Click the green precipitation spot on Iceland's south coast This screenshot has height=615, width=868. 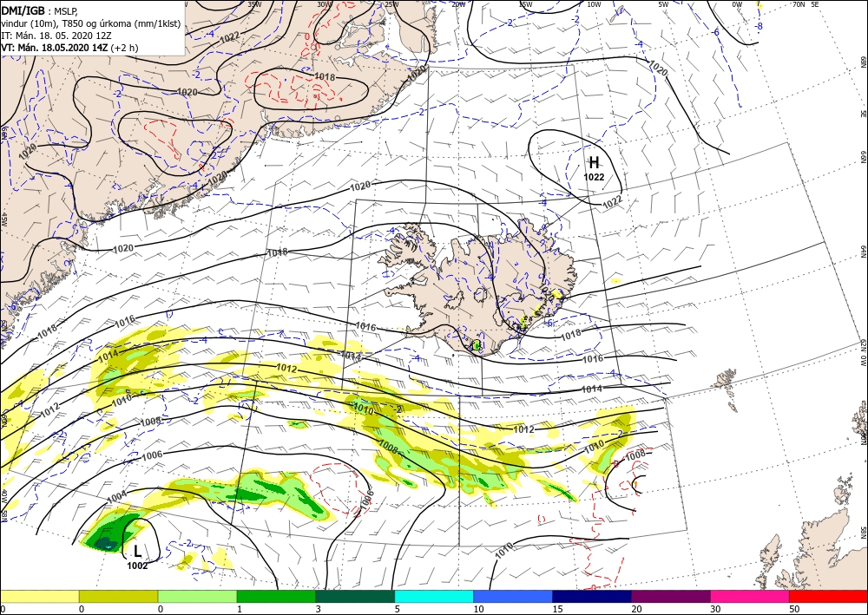tap(476, 346)
